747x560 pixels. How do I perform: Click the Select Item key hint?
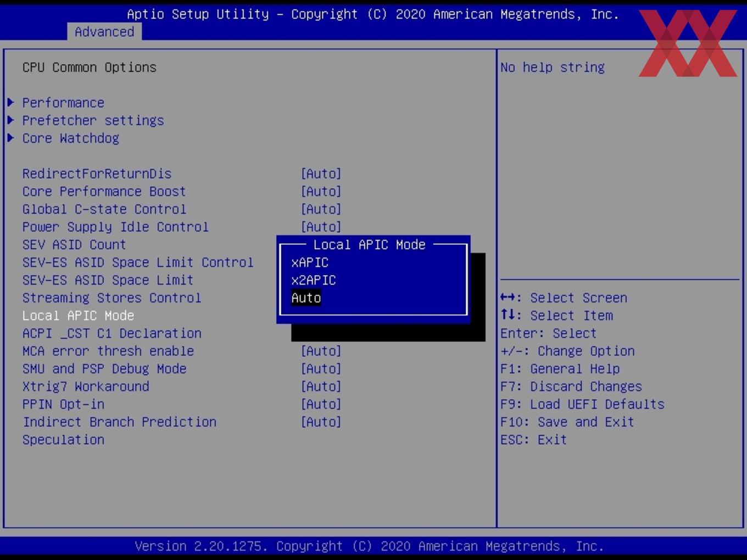pos(556,316)
